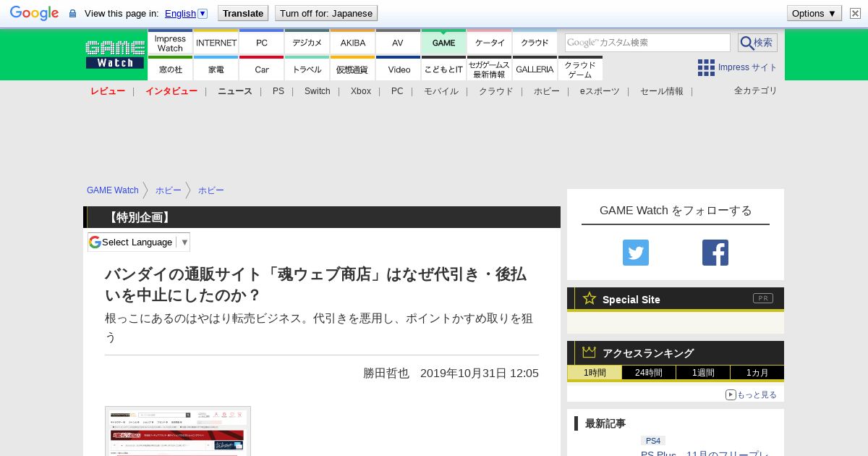
Task: Select the 1カ月 ranking tab
Action: [757, 373]
